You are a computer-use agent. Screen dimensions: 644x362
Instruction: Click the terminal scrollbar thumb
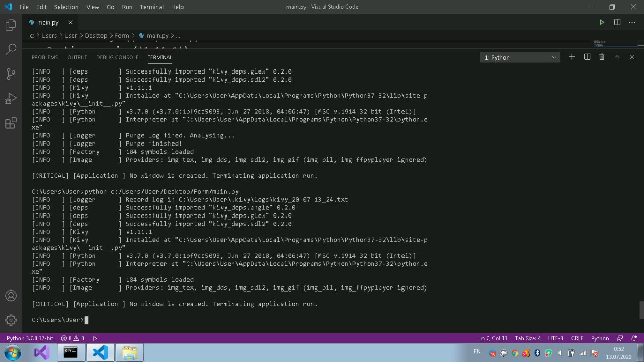point(641,310)
